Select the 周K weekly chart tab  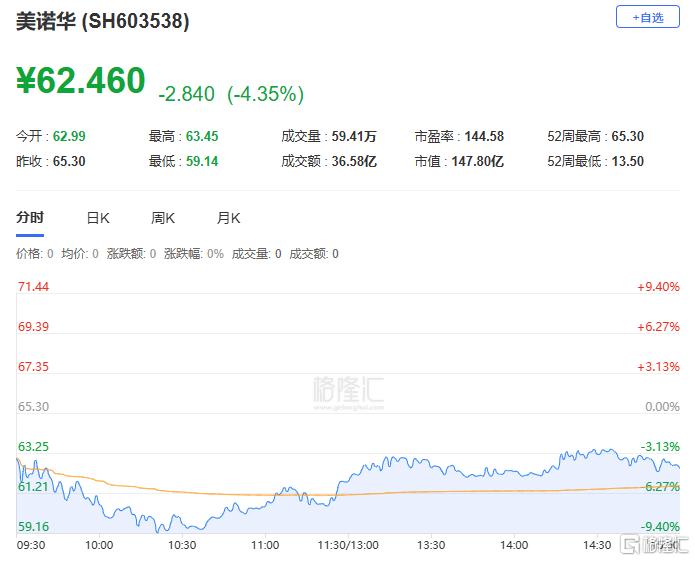click(163, 218)
